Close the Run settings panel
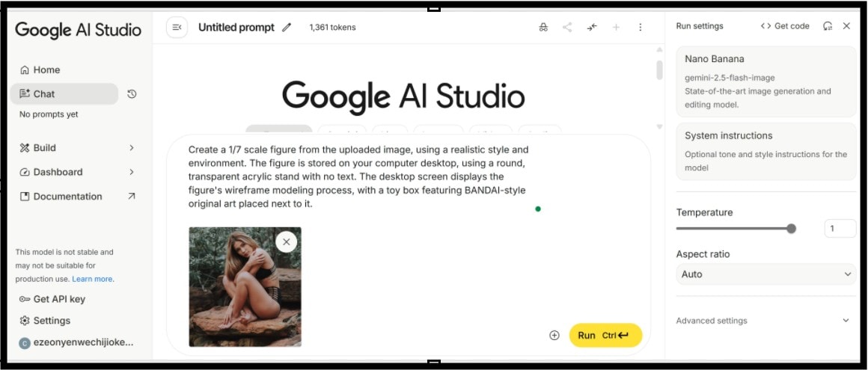This screenshot has height=370, width=868. [x=846, y=26]
